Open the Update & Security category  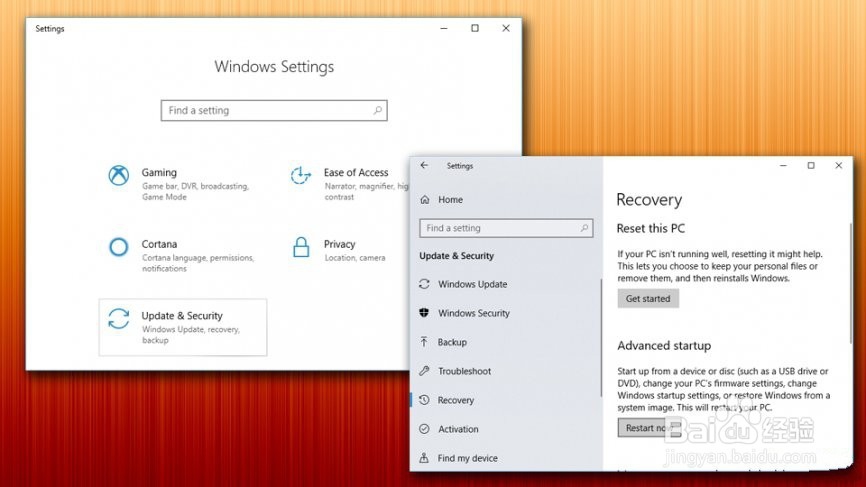[x=183, y=327]
